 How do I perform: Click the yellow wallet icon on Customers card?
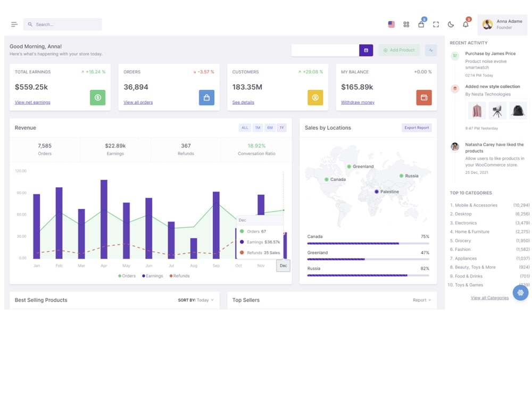coord(315,97)
